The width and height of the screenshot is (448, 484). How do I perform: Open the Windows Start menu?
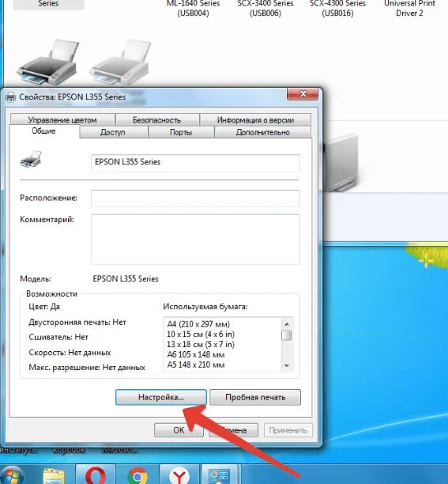(12, 475)
